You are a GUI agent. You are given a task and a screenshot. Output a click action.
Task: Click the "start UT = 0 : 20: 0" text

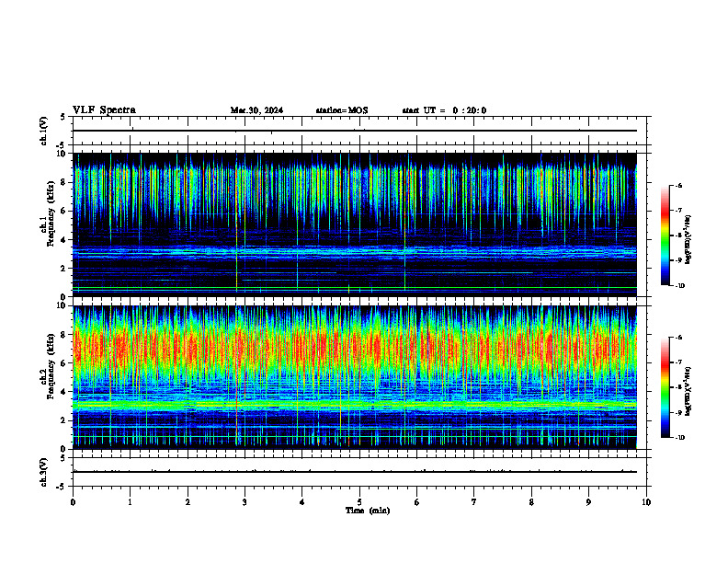click(444, 110)
